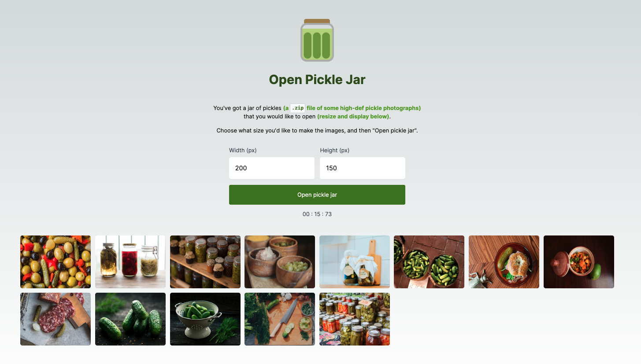Select the clay pot with lid thumbnail
Image resolution: width=641 pixels, height=364 pixels.
(579, 262)
